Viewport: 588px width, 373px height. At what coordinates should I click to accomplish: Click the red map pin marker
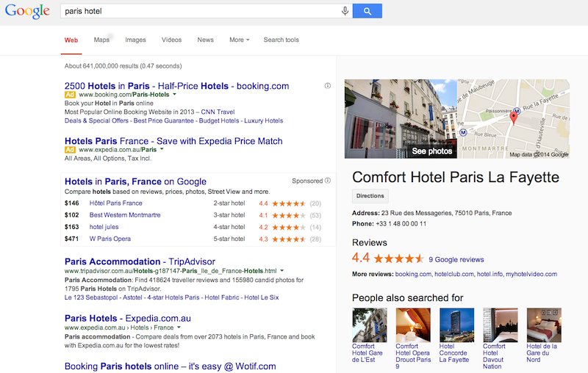pos(514,117)
